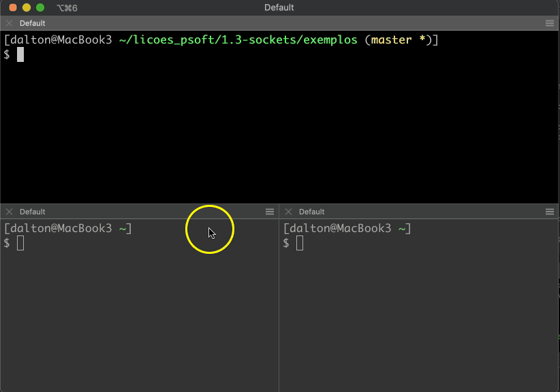Click the vertical divider between bottom panes
The image size is (560, 392).
pyautogui.click(x=279, y=306)
